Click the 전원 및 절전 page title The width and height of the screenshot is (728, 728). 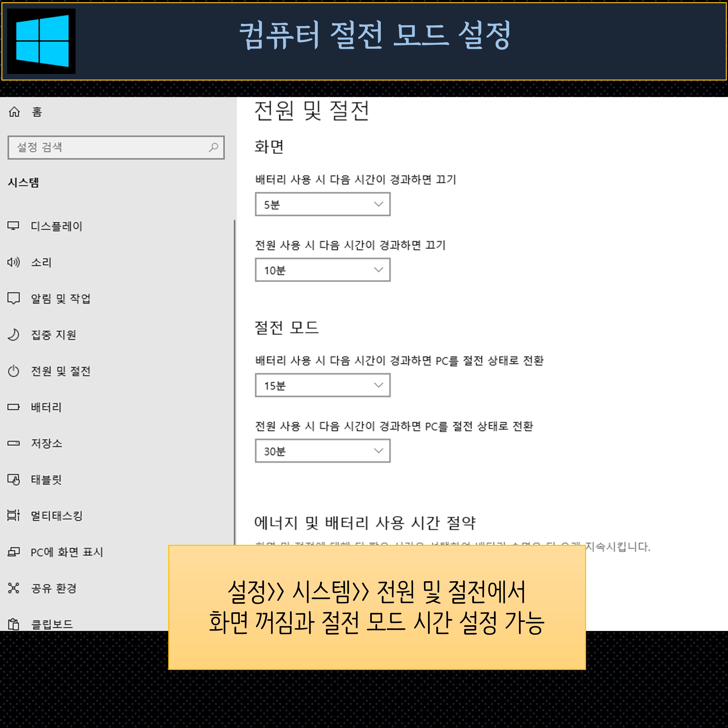click(x=312, y=111)
